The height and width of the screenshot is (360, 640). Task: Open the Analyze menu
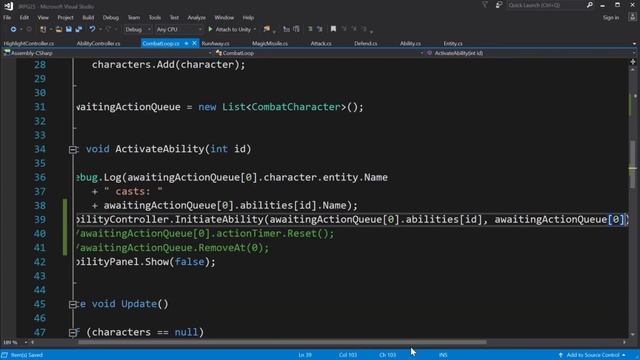point(197,18)
